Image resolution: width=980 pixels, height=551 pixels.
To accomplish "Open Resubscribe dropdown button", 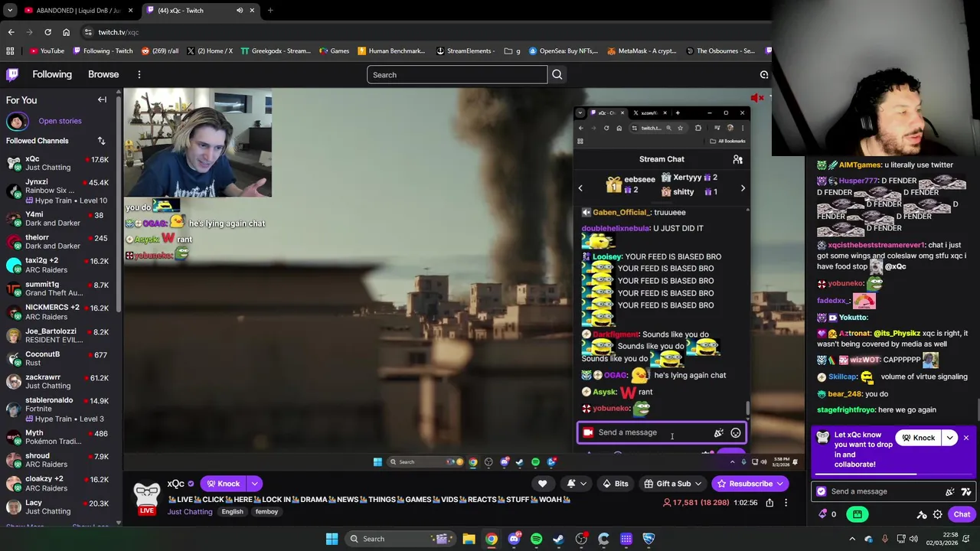I will 750,484.
